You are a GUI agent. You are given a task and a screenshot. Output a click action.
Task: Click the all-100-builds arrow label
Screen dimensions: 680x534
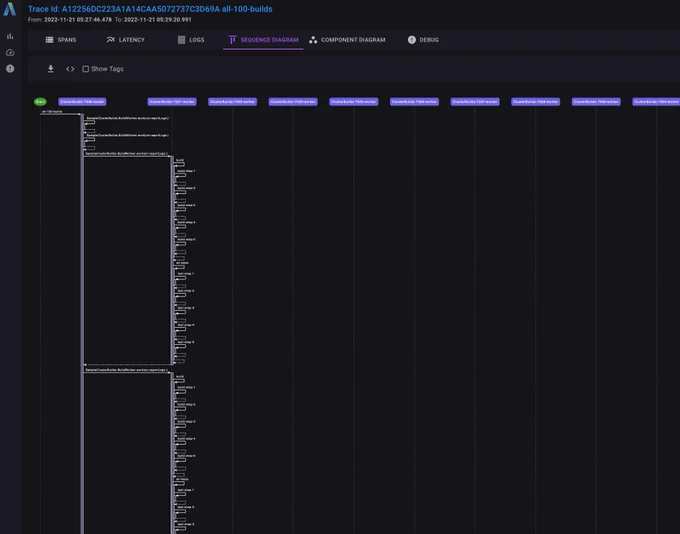(52, 111)
